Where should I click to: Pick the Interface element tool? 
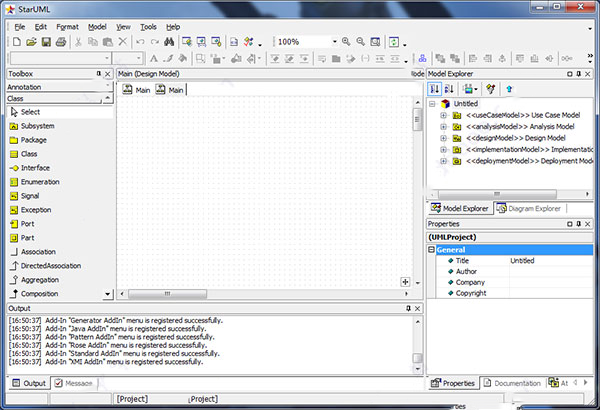tap(35, 168)
